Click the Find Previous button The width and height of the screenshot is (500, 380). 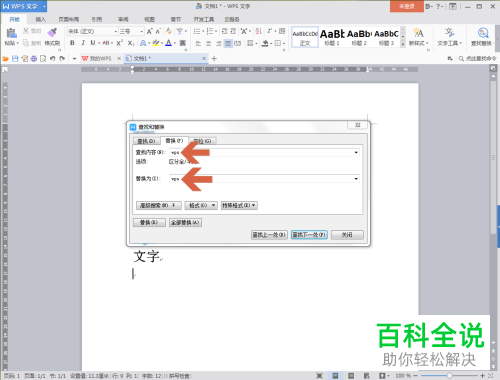(269, 235)
